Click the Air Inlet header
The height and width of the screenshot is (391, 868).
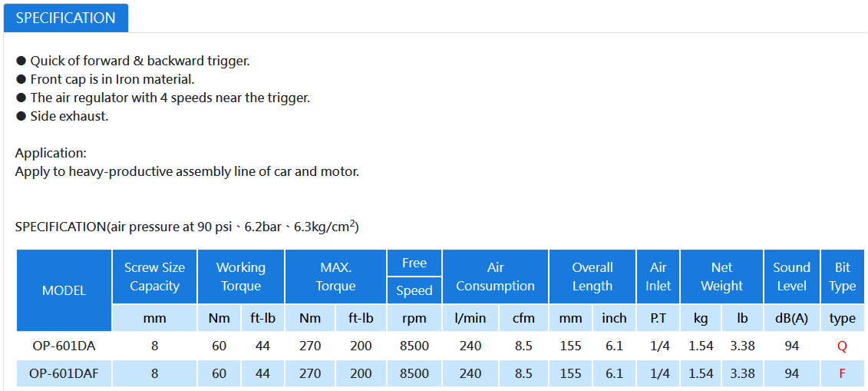coord(658,277)
